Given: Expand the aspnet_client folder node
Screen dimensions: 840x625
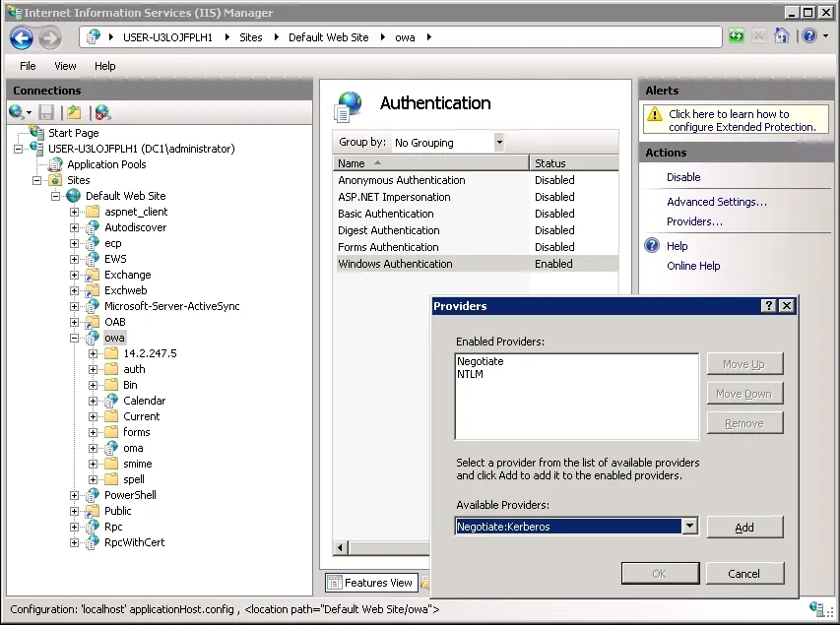Looking at the screenshot, I should (x=75, y=212).
